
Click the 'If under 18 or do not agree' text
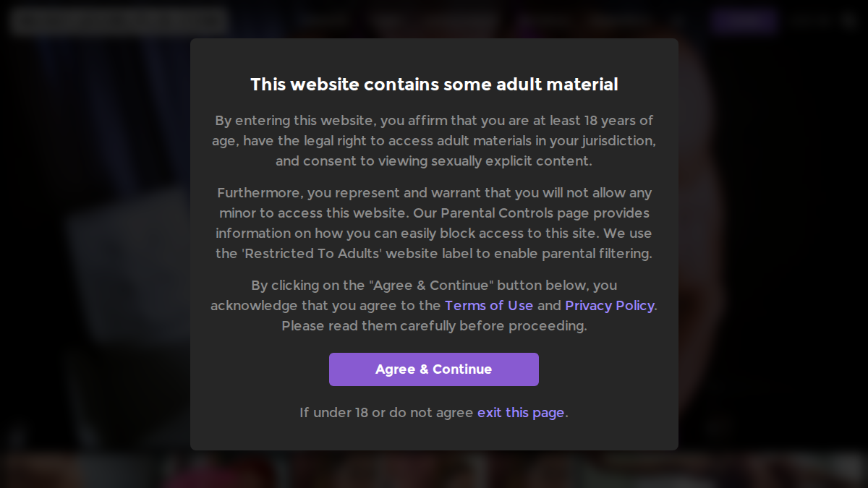pyautogui.click(x=386, y=413)
